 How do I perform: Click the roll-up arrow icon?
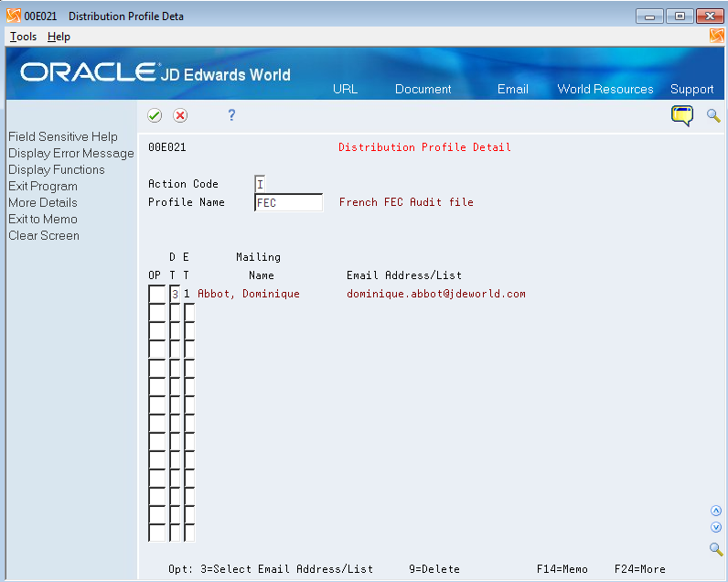716,511
